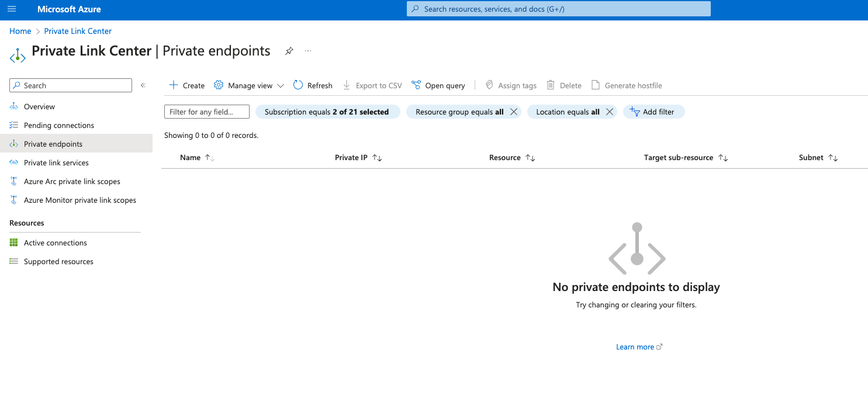868x405 pixels.
Task: Click the Add filter button
Action: point(653,111)
